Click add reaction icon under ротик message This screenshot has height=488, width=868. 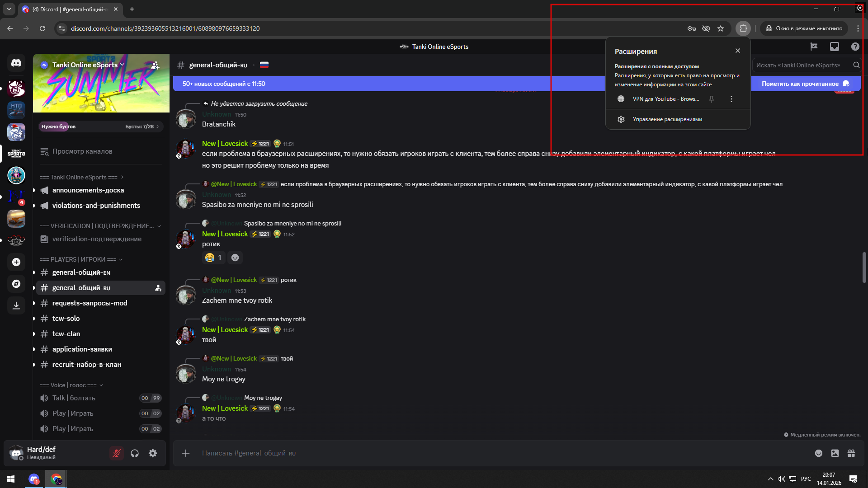[x=235, y=258]
